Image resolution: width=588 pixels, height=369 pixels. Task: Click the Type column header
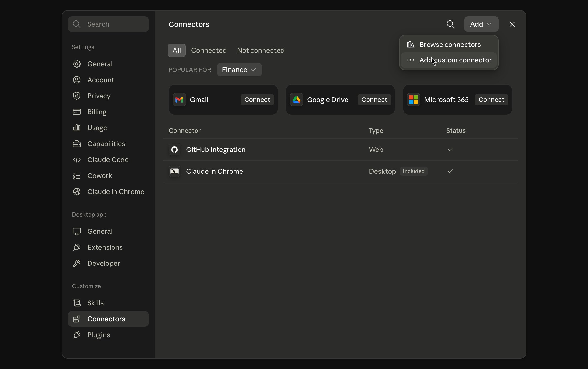click(376, 131)
